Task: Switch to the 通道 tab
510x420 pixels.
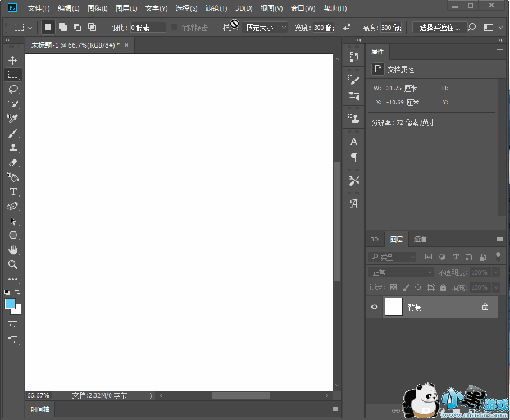Action: click(x=420, y=239)
